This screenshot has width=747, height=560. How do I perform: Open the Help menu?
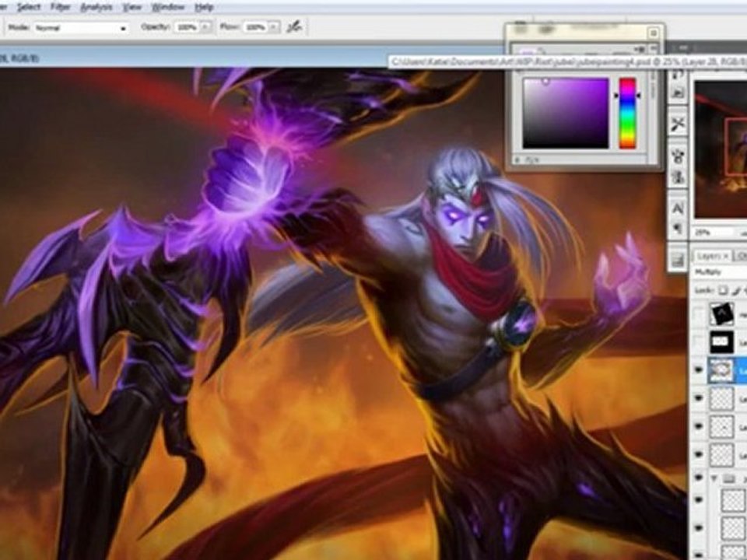[x=204, y=7]
